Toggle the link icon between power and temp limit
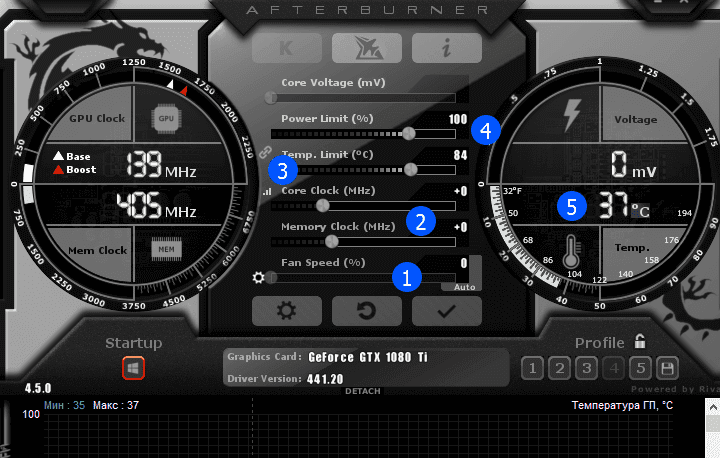The width and height of the screenshot is (720, 458). 265,152
